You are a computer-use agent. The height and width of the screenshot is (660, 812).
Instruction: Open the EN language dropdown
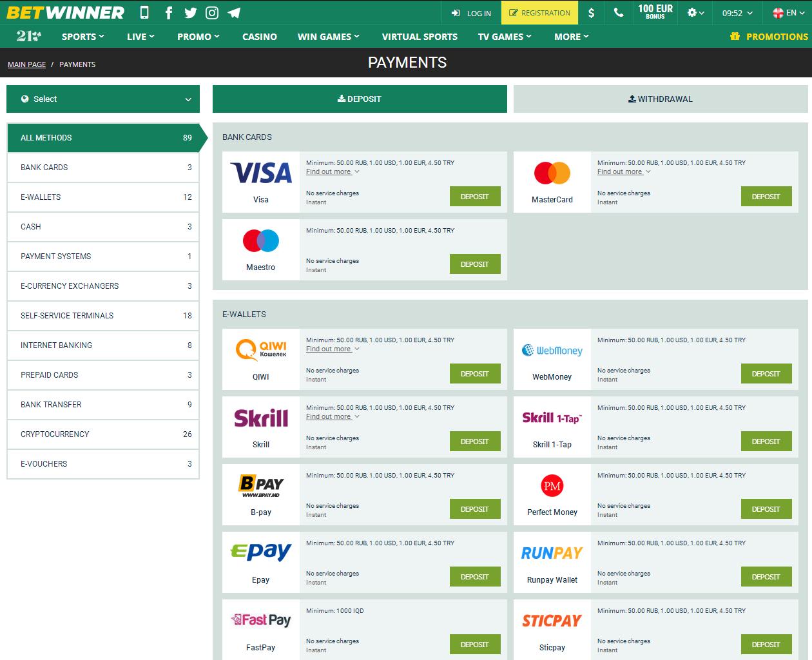(788, 12)
